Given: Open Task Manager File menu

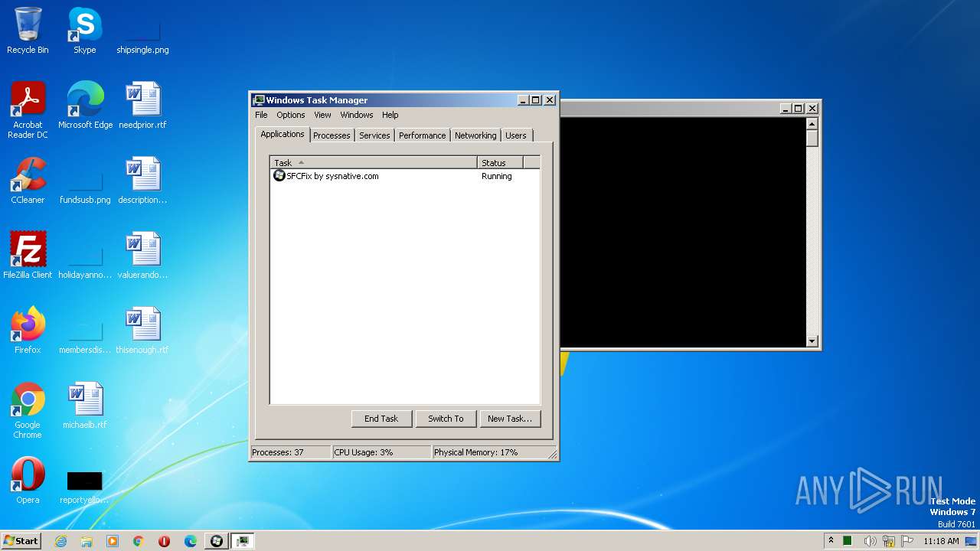Looking at the screenshot, I should (261, 115).
